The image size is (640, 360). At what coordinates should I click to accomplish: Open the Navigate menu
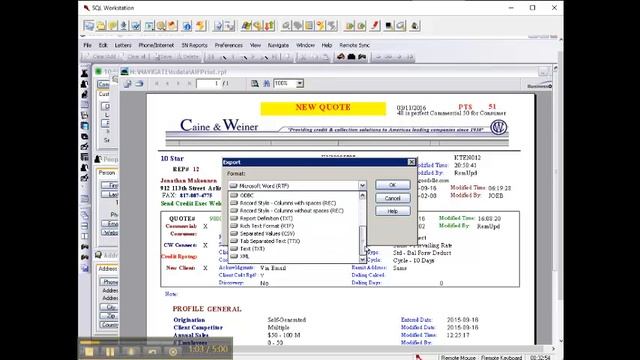(278, 45)
